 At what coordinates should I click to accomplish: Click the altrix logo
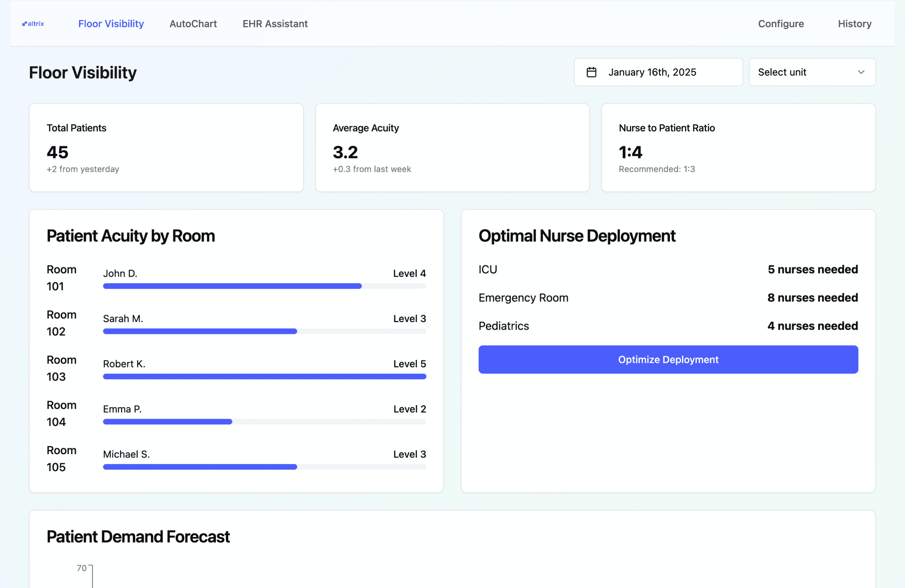point(33,24)
